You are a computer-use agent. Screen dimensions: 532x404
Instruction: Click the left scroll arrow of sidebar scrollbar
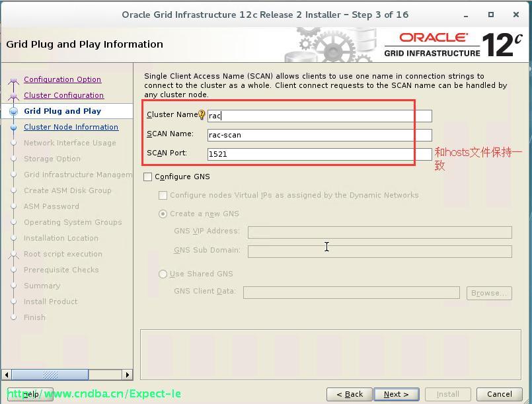coord(7,375)
